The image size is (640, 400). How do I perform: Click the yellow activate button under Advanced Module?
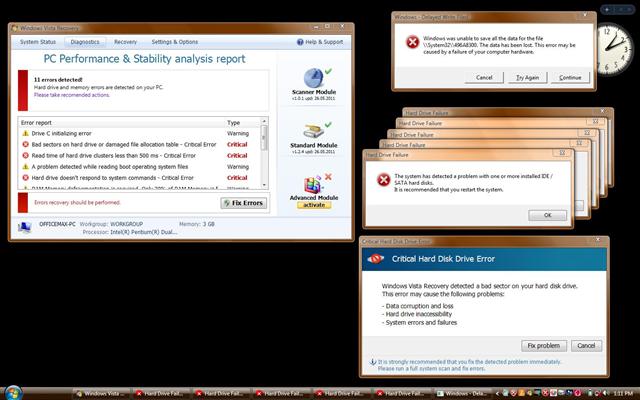point(314,205)
